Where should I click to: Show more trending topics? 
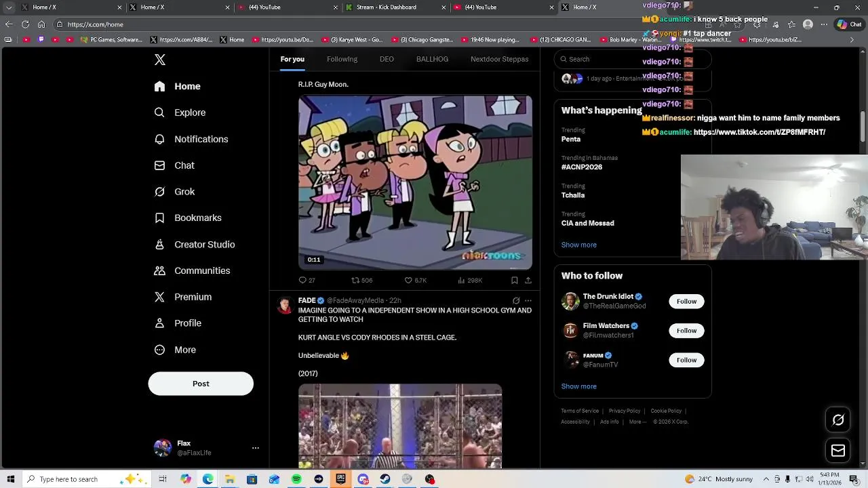click(578, 245)
